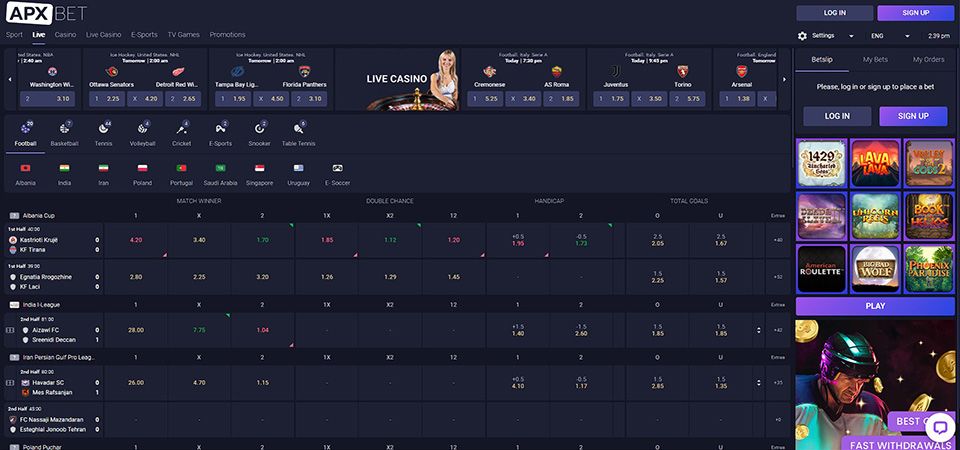This screenshot has width=960, height=450.
Task: Filter by E-Soccer icon
Action: [x=337, y=168]
